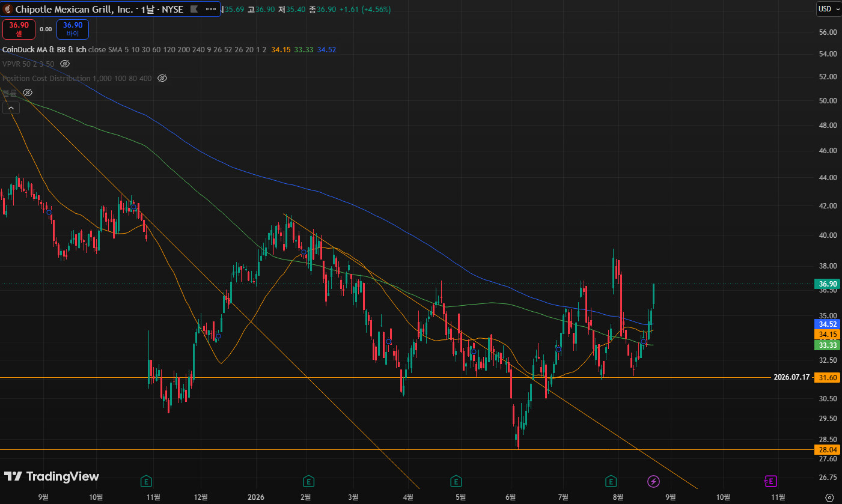Click the green 36.90 last price label on the price axis

point(828,284)
